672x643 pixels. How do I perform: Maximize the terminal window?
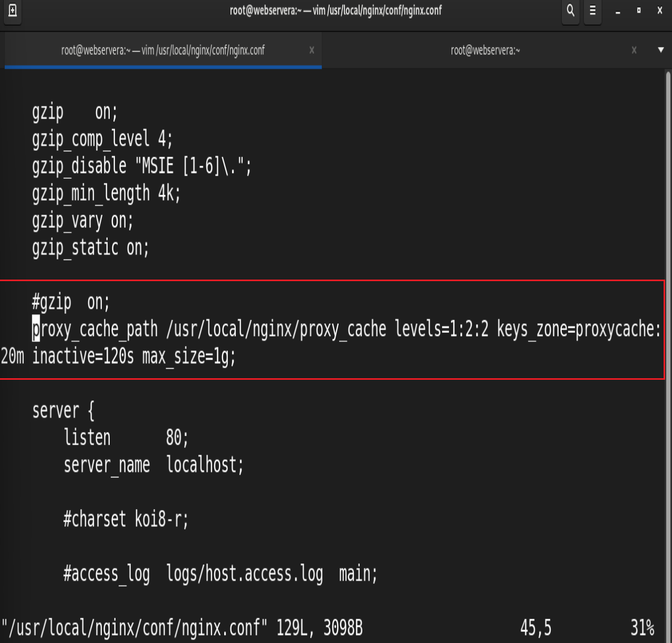639,11
